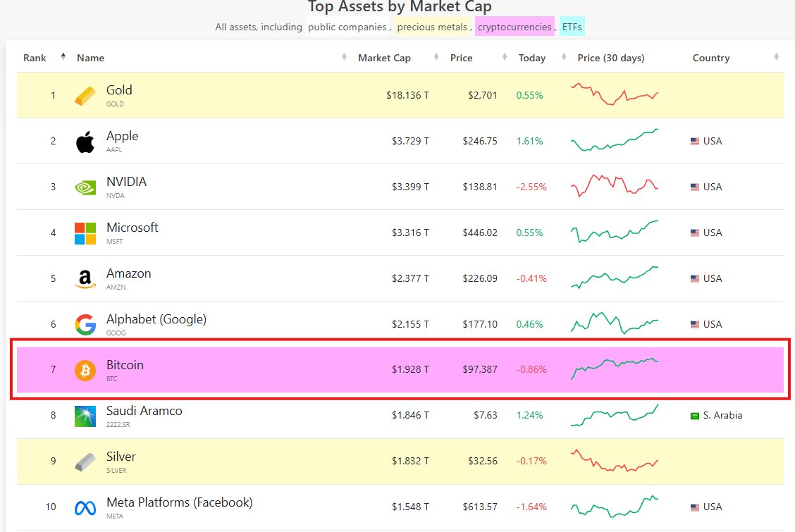Image resolution: width=795 pixels, height=532 pixels.
Task: Open the Saudi Aramco page link
Action: tap(144, 411)
